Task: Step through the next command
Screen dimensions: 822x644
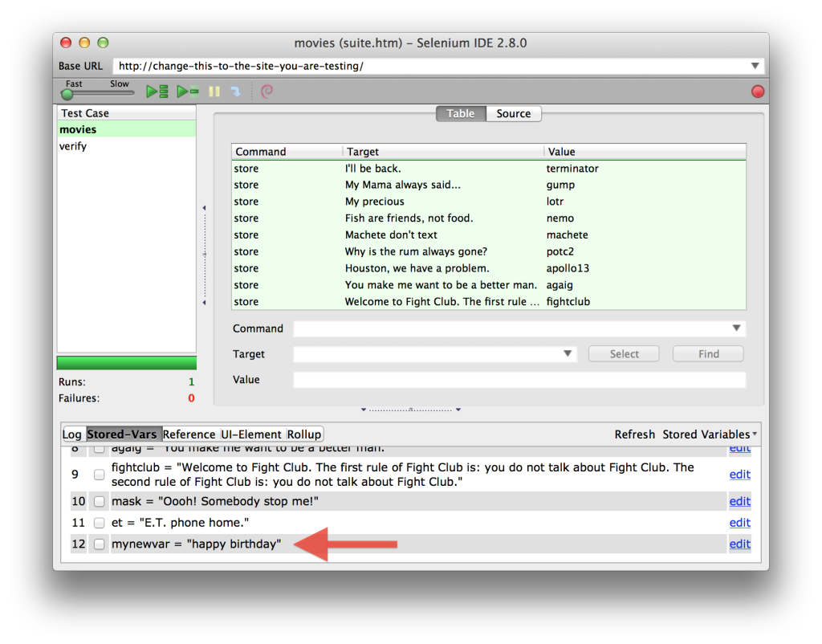Action: point(236,92)
